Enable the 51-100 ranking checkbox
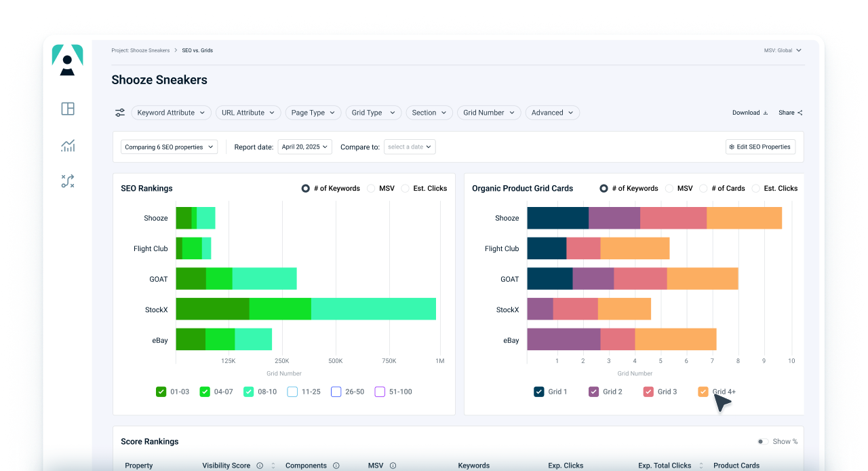The image size is (868, 471). pyautogui.click(x=380, y=392)
